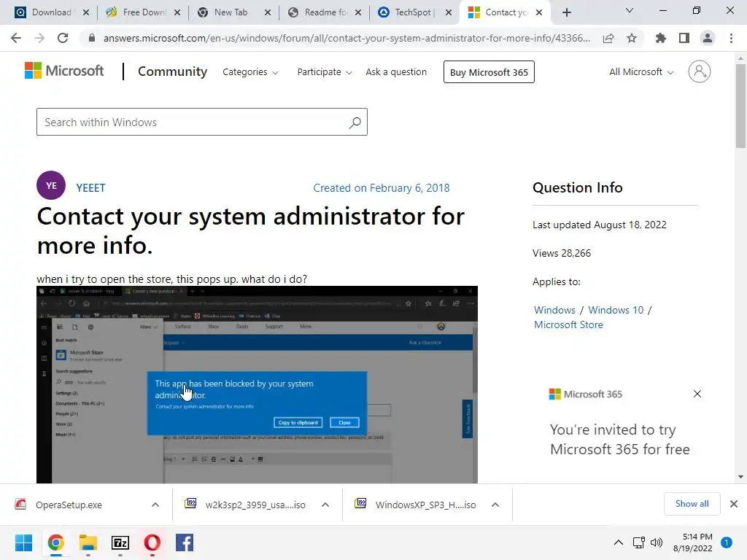Open the posted screenshot image
This screenshot has height=560, width=747.
click(x=258, y=385)
